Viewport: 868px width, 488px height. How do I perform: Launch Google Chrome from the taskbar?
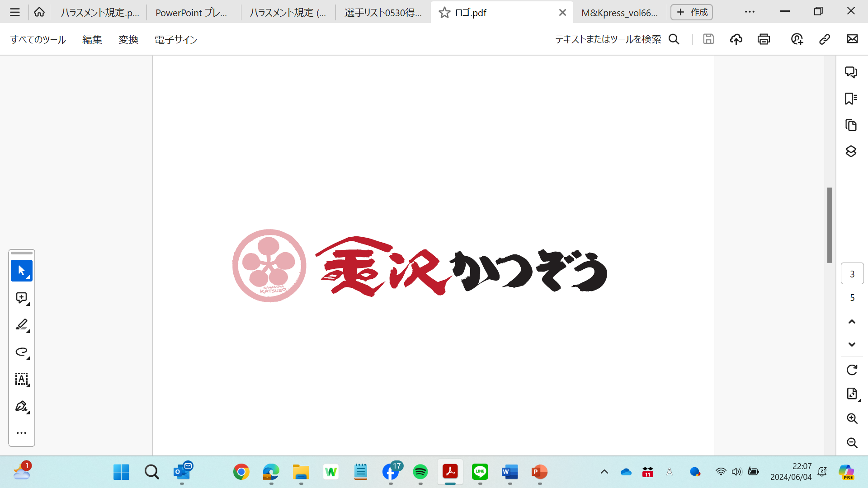pos(241,472)
